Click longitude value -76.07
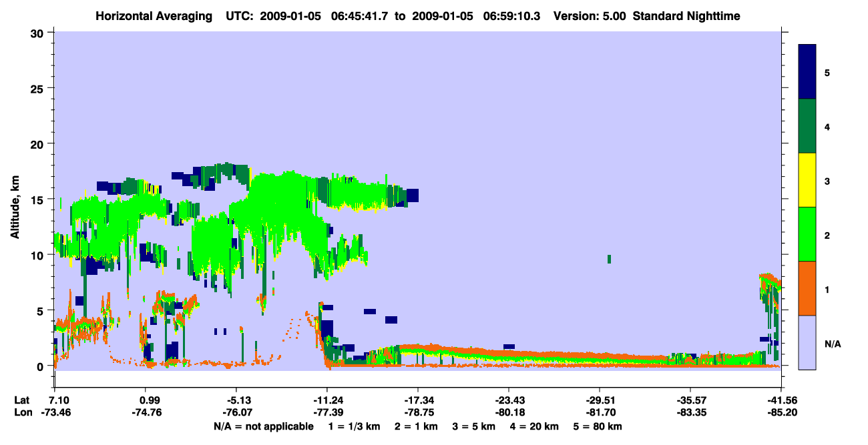Viewport: 868px width, 445px height. (238, 412)
